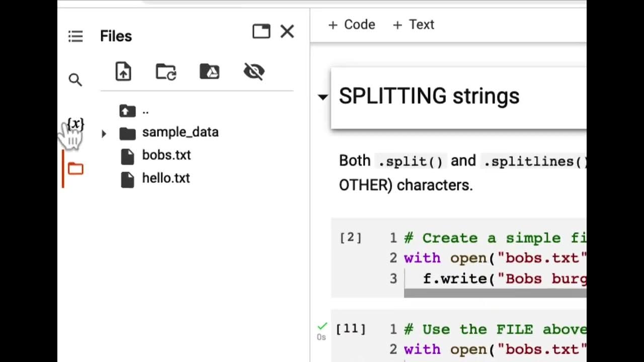Expand the sample_data folder arrow
This screenshot has height=362, width=644.
pyautogui.click(x=104, y=133)
